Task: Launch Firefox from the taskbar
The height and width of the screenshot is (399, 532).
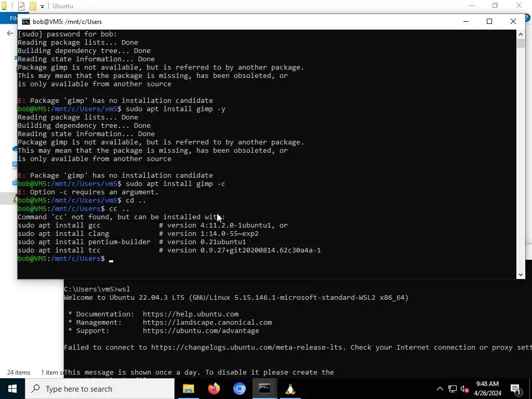Action: (214, 389)
